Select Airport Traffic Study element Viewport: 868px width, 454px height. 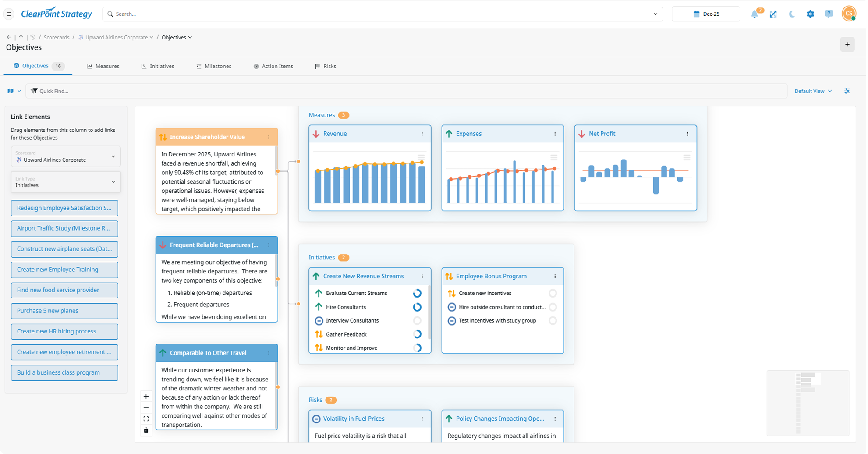(65, 229)
